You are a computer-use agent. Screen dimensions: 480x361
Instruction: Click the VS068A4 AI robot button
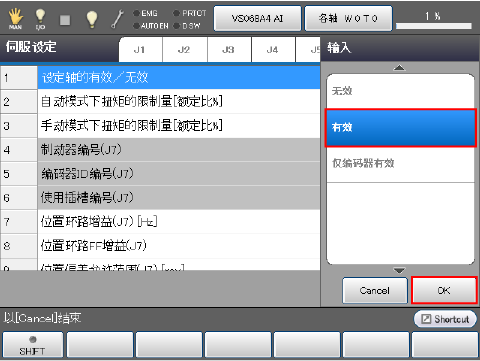(x=257, y=18)
